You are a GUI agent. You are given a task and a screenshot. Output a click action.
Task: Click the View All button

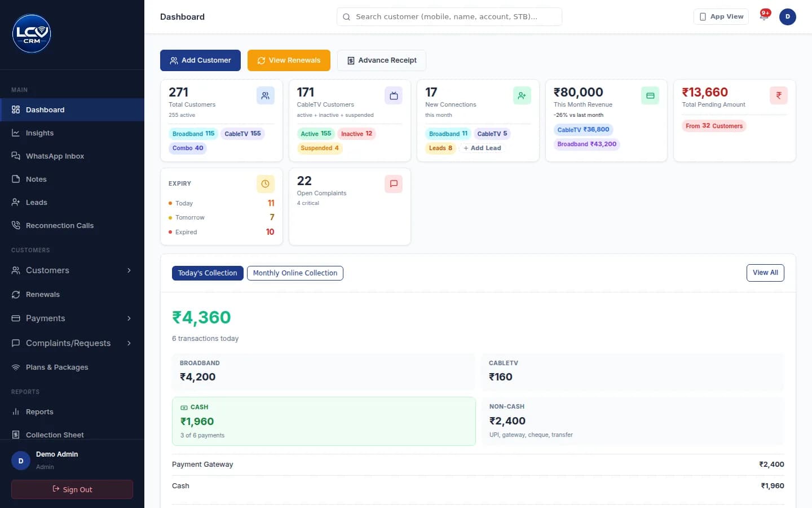click(x=765, y=273)
